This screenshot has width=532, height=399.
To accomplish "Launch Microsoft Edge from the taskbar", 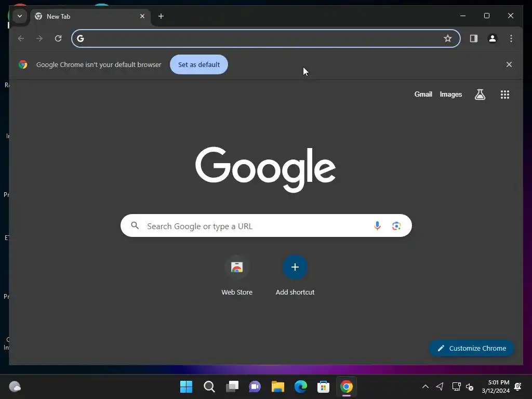I will point(301,387).
